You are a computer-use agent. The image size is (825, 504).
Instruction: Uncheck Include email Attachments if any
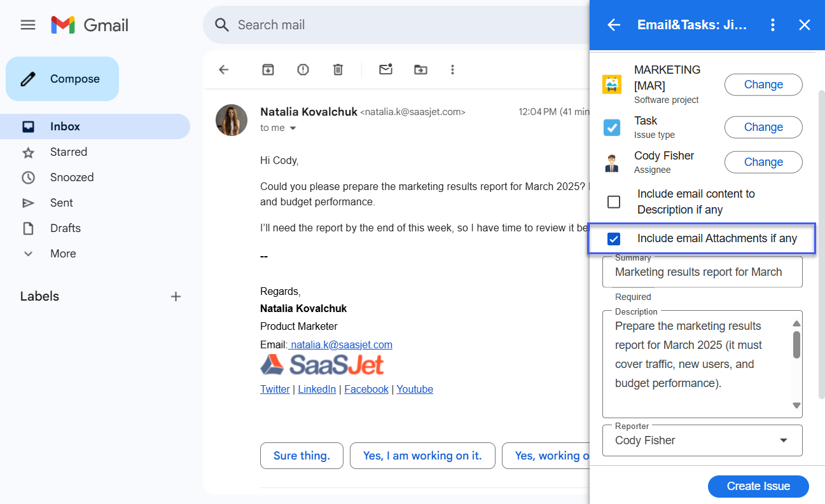[x=614, y=239]
